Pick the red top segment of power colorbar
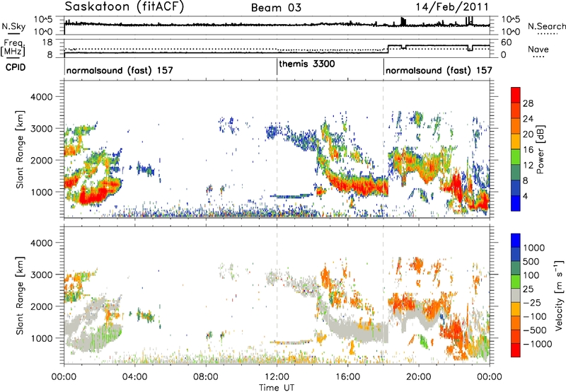Screen dimensions: 566x392 pos(516,95)
